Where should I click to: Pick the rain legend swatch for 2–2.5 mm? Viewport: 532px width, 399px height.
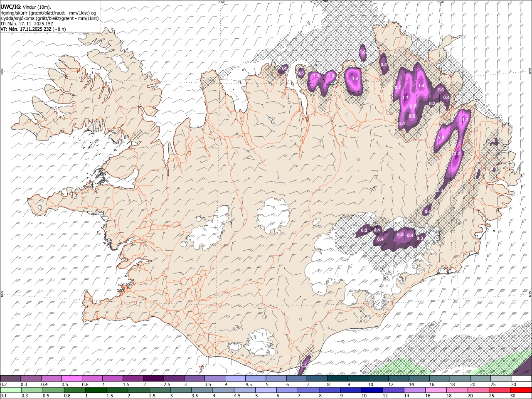[138, 390]
